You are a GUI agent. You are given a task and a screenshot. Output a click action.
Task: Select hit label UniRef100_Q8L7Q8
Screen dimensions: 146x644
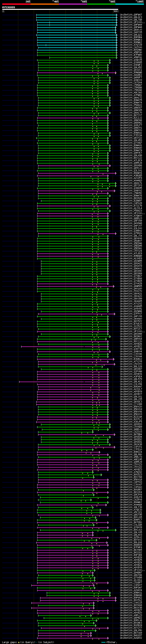[x=131, y=20]
